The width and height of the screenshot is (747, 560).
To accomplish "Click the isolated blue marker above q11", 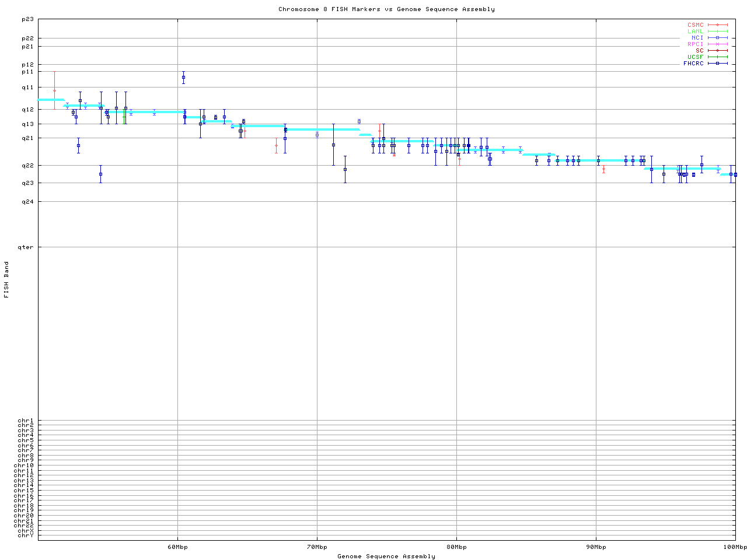I will tap(183, 77).
